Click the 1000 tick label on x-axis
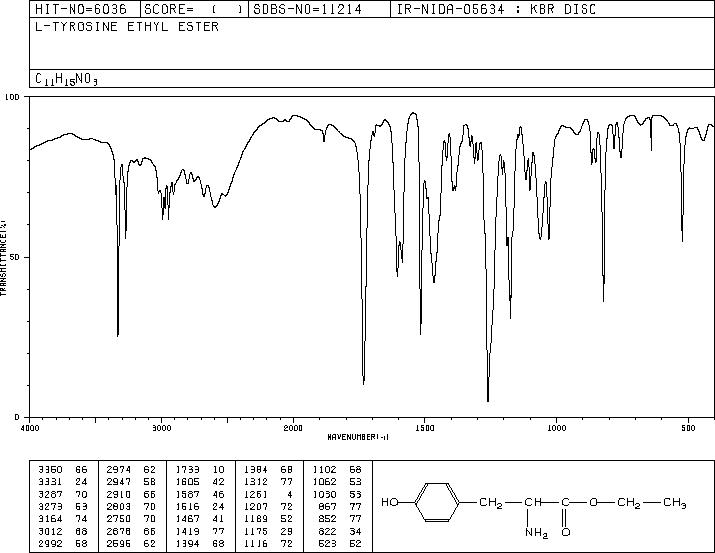This screenshot has height=553, width=715. click(x=556, y=428)
